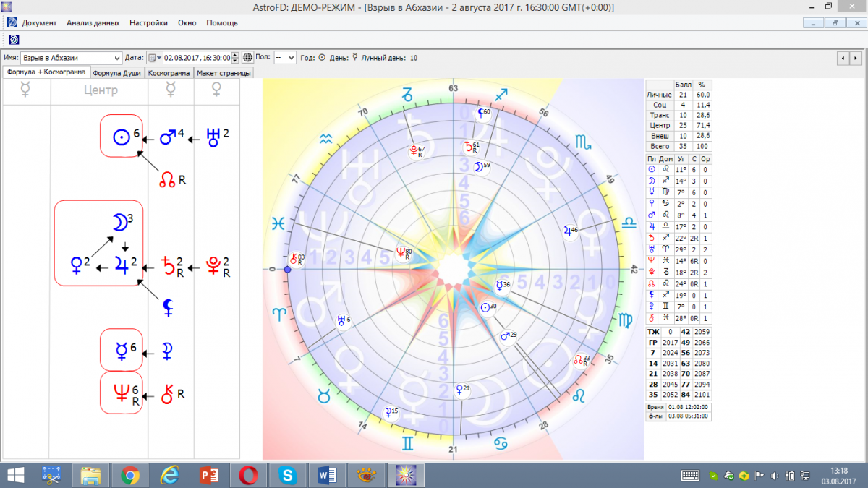
Task: Switch to Формула Души tab
Action: coord(117,73)
